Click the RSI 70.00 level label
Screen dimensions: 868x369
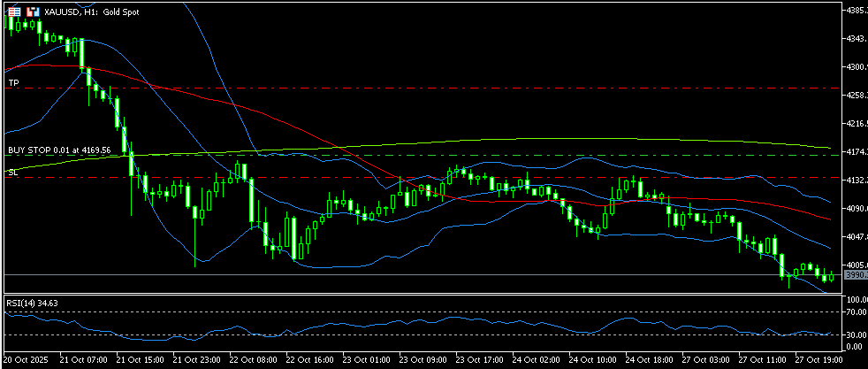click(x=857, y=312)
